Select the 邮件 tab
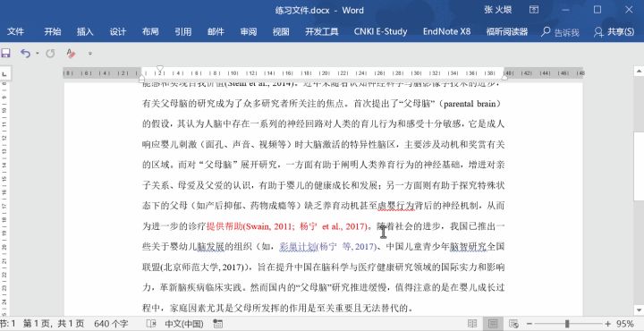Screen dimensions: 644x331 [216, 31]
